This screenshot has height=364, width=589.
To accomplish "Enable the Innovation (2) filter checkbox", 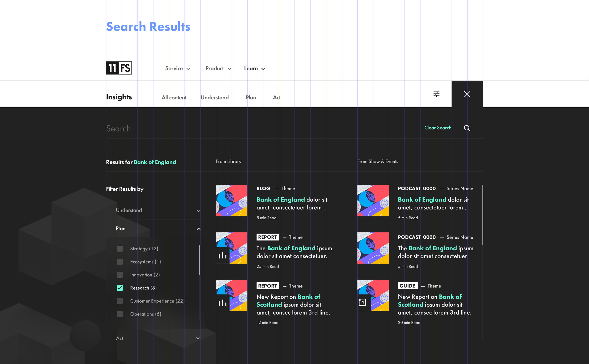I will point(120,275).
